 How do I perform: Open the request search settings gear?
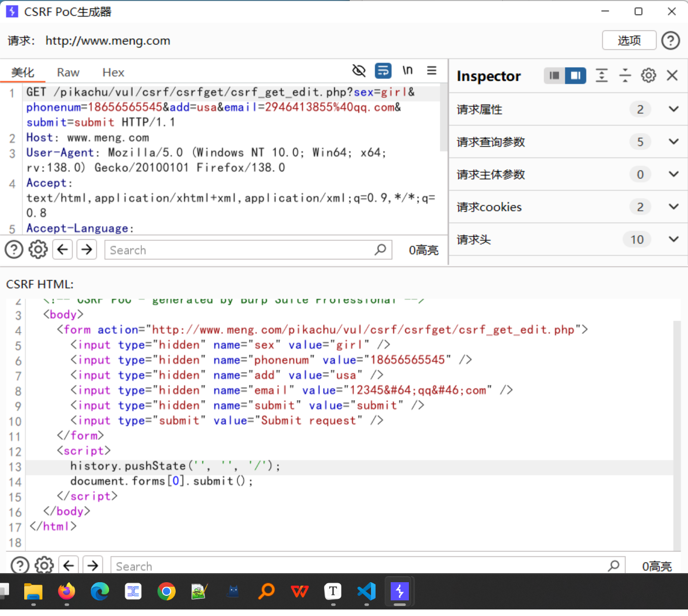click(x=38, y=250)
